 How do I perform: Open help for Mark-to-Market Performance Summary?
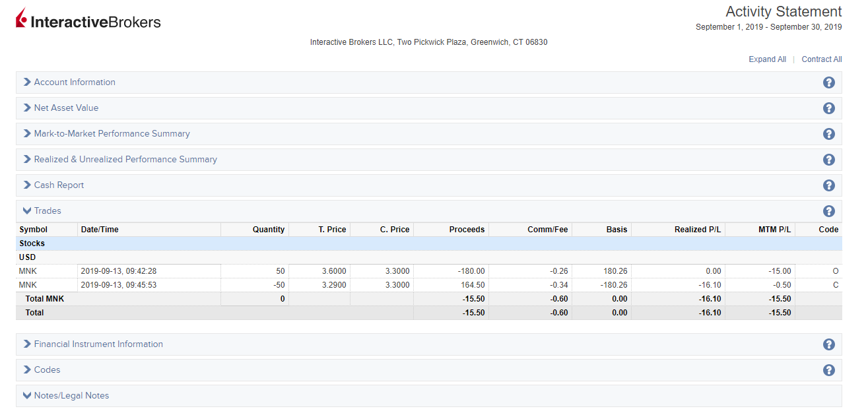coord(829,134)
